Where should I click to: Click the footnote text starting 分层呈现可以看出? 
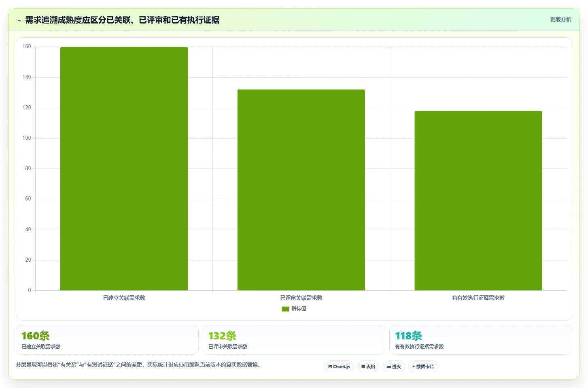[x=140, y=365]
